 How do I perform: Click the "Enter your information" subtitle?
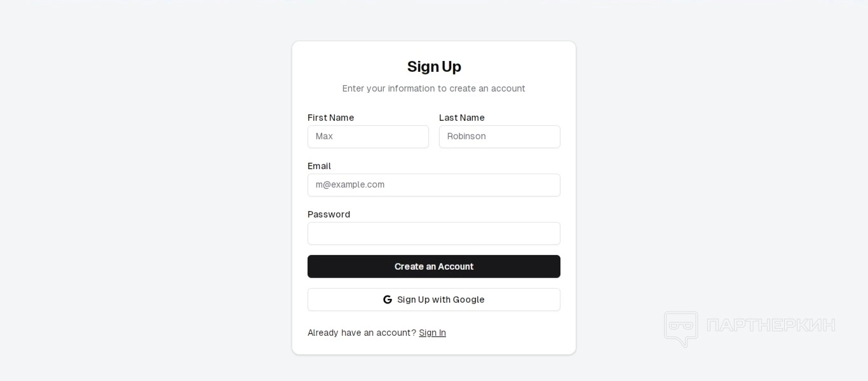(434, 88)
